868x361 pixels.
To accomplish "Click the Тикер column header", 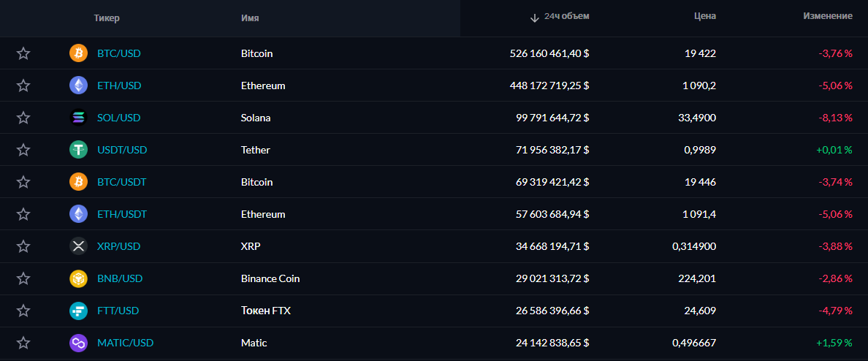I will (107, 18).
